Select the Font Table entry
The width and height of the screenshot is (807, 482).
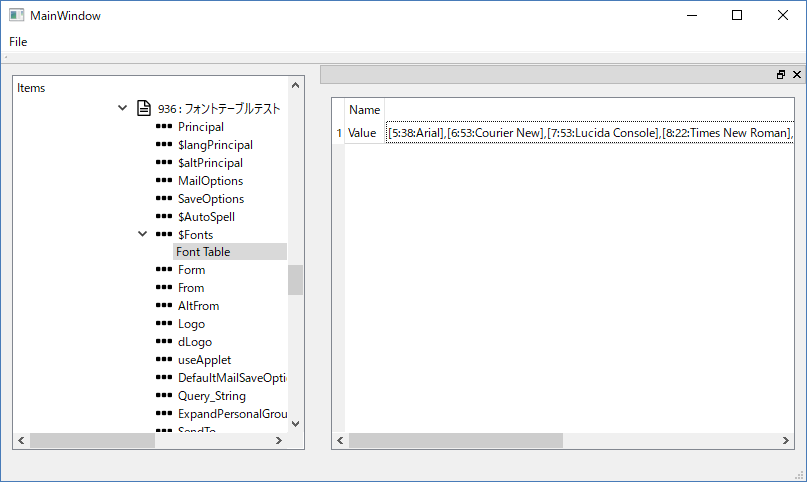[x=230, y=252]
